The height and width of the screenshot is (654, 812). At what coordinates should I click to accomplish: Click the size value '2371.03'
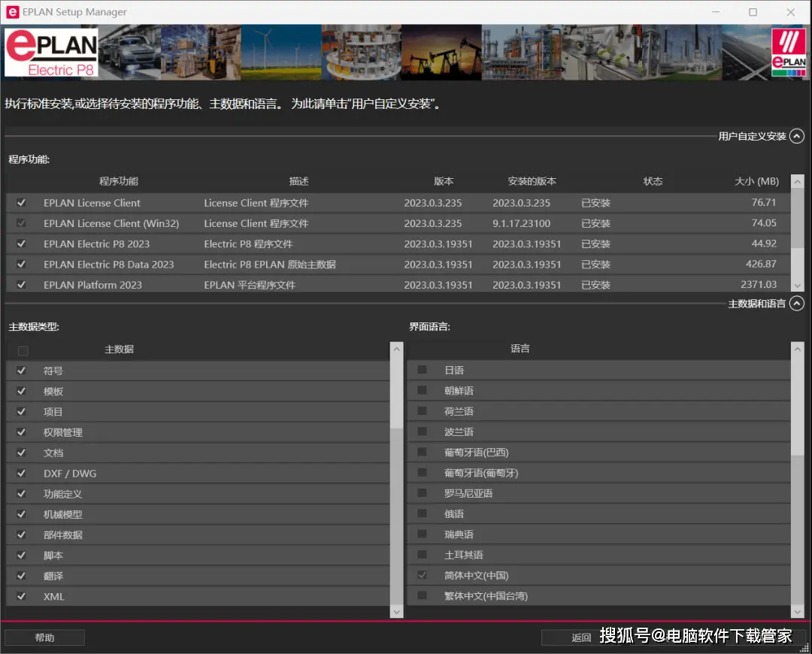coord(759,284)
